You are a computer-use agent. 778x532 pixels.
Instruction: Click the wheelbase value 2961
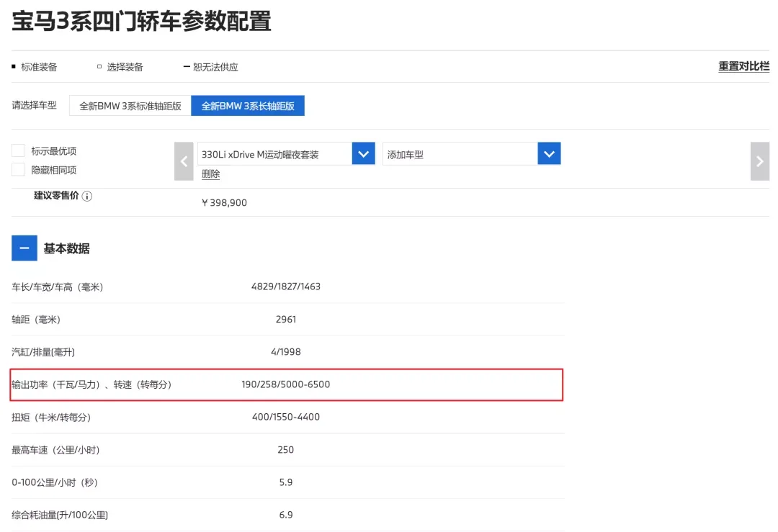click(286, 320)
